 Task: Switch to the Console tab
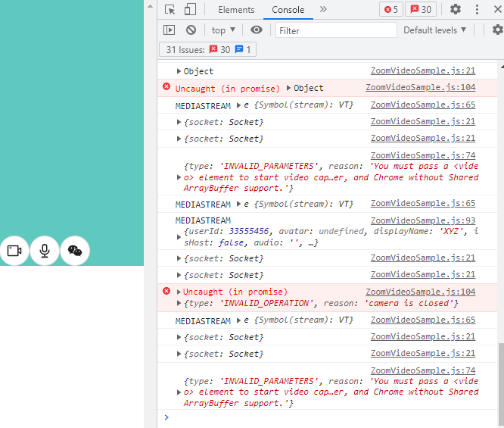pos(288,10)
